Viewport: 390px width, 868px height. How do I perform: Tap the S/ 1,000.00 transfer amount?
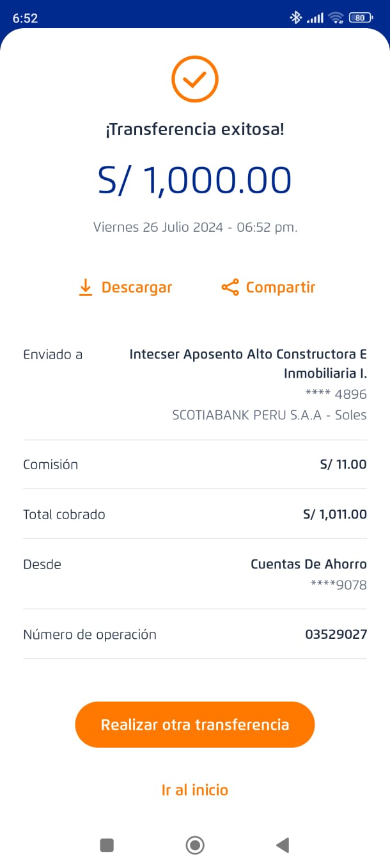[195, 180]
